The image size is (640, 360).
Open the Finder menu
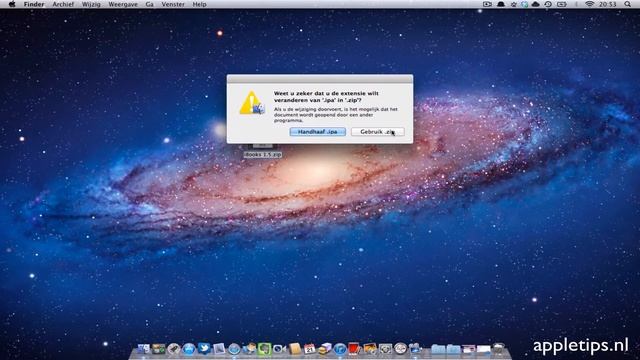point(34,4)
